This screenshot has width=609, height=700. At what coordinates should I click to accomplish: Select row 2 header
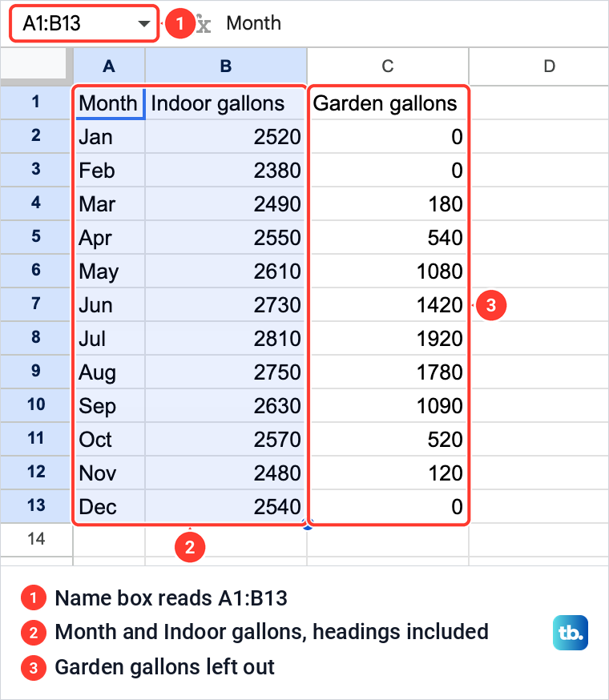pos(36,135)
